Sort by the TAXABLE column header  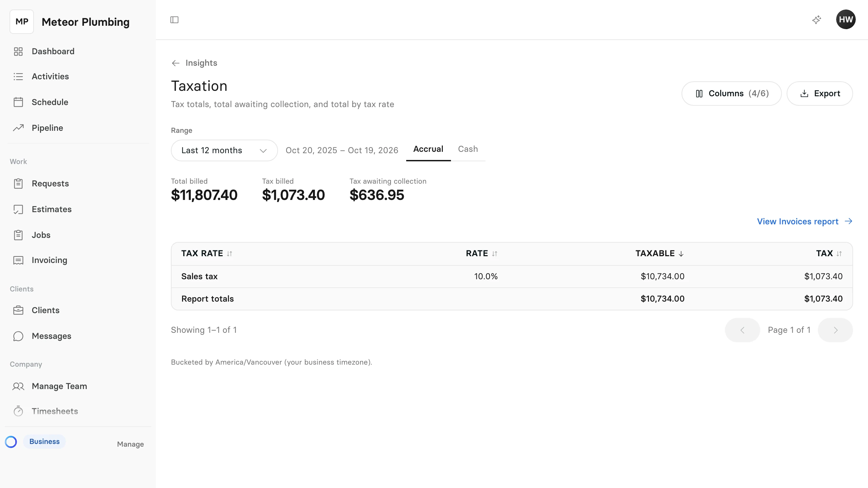(x=659, y=253)
